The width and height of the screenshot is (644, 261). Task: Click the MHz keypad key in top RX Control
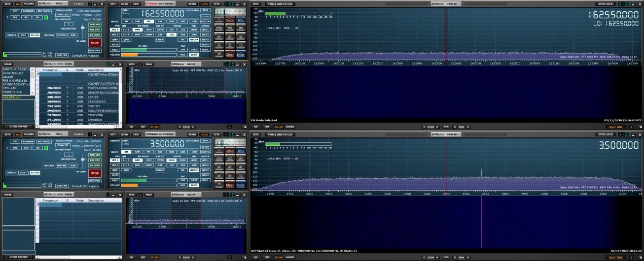coord(241,21)
